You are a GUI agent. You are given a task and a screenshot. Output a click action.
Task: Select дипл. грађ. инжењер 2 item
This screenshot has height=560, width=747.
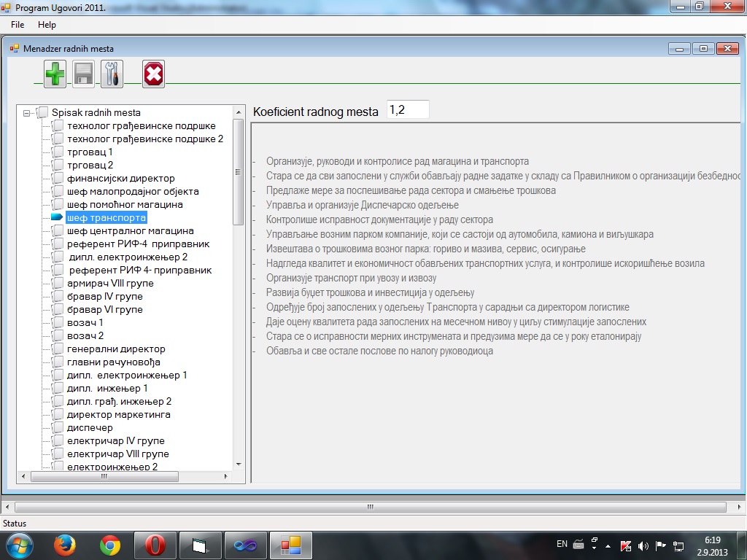(x=119, y=402)
